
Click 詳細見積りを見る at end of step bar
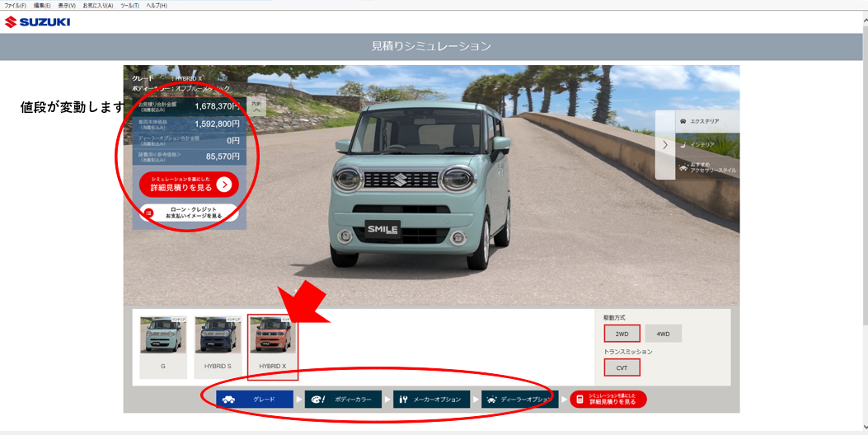[x=608, y=399]
